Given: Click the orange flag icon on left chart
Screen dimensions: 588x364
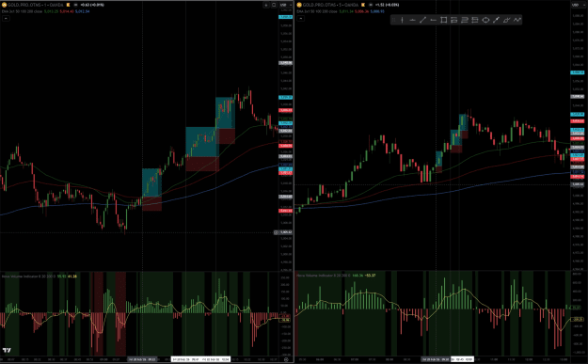Looking at the screenshot, I should [69, 5].
